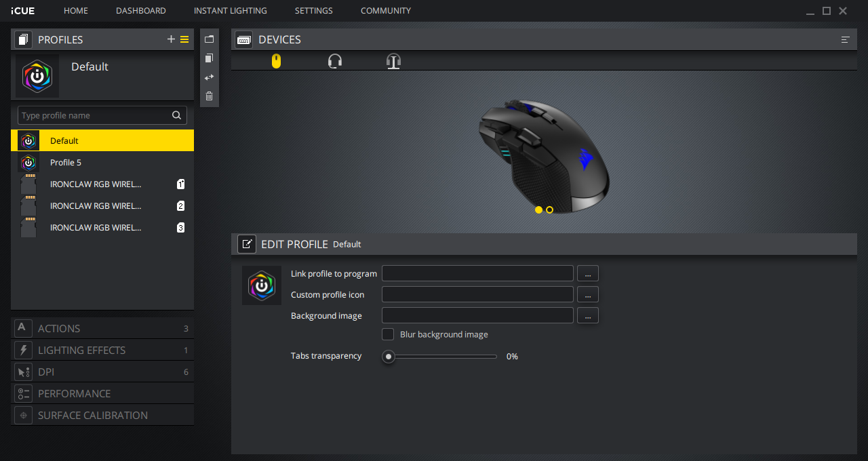Click the 0% transparency value

[x=512, y=356]
